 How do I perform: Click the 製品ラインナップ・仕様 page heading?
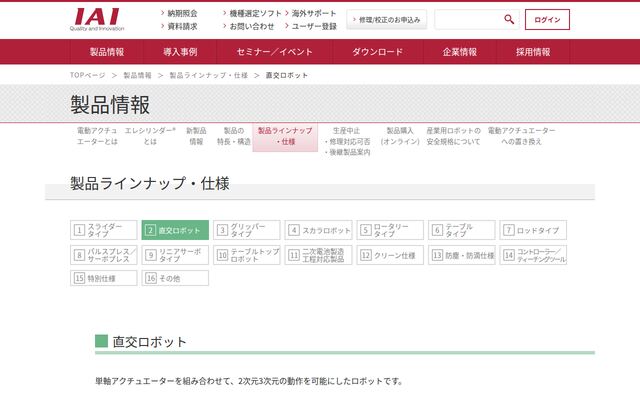pos(149,183)
